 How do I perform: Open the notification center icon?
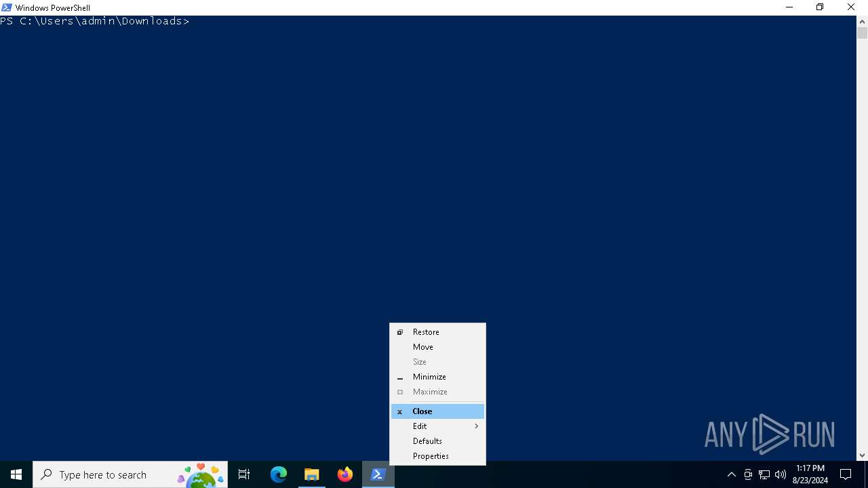(846, 474)
